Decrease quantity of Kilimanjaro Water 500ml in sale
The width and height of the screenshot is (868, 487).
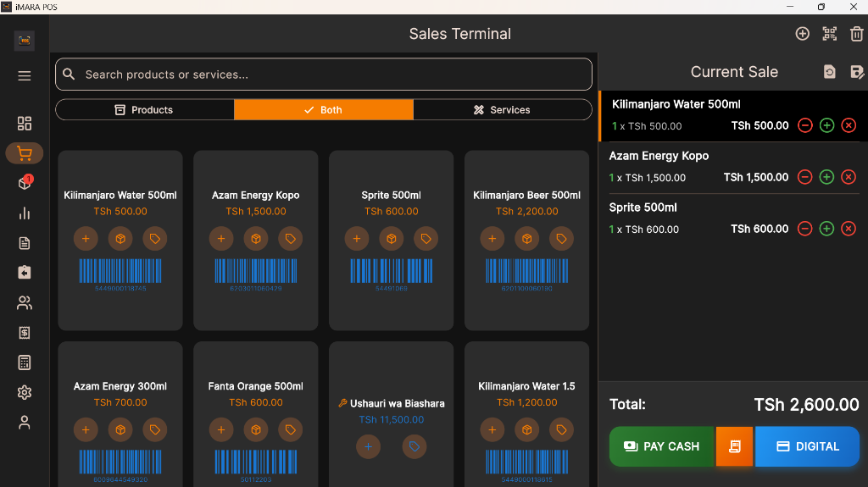point(805,125)
